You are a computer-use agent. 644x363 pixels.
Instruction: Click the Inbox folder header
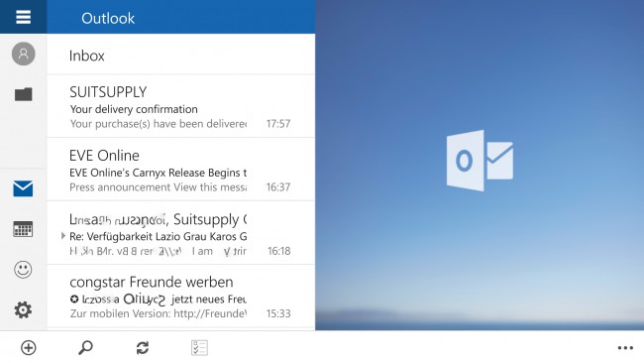(x=86, y=56)
